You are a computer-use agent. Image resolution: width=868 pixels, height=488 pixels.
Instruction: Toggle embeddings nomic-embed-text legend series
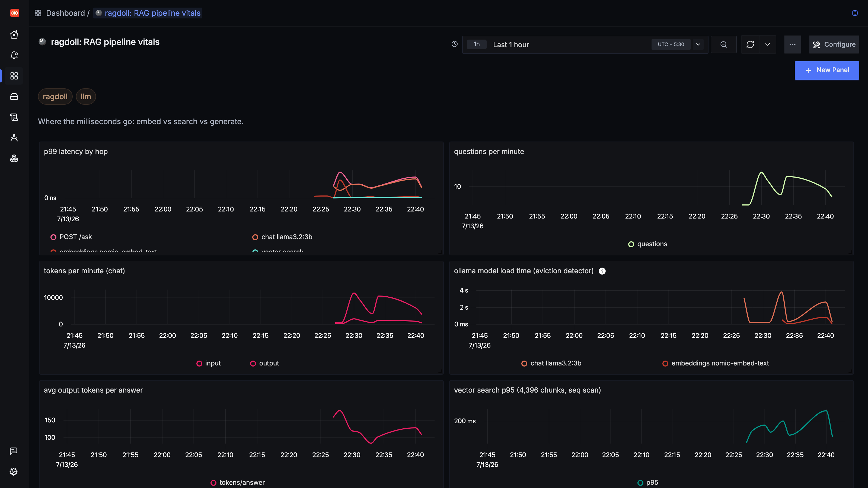click(716, 363)
